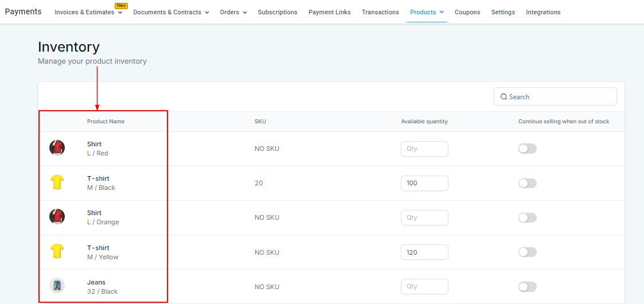The image size is (644, 304).
Task: Open the Coupons tab
Action: click(467, 12)
